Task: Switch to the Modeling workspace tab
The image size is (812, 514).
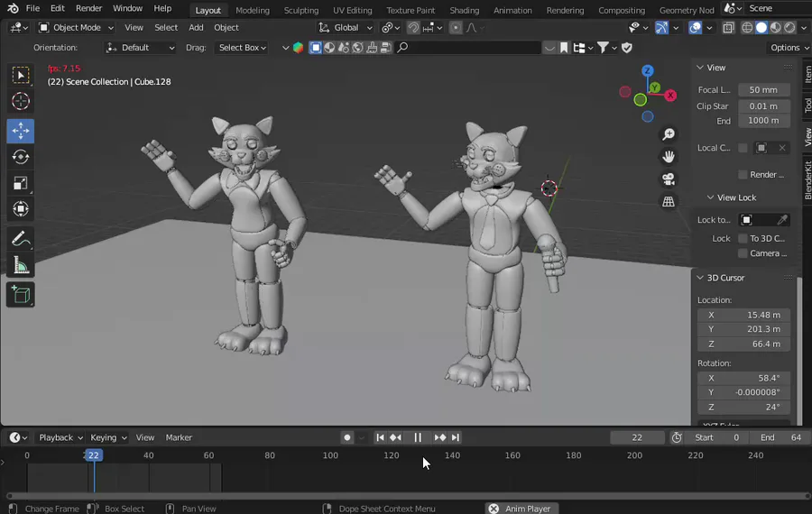Action: 253,10
